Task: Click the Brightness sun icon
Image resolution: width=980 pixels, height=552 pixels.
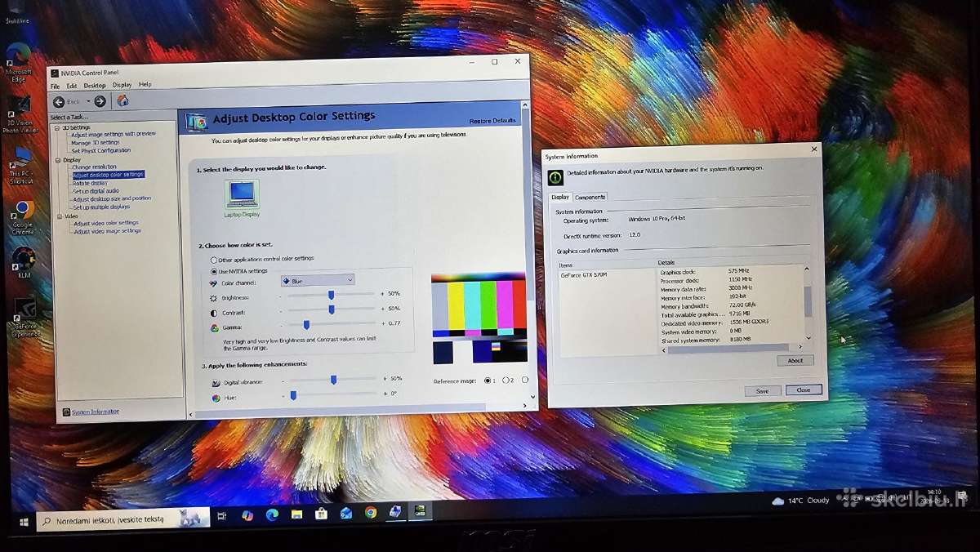Action: pyautogui.click(x=214, y=298)
